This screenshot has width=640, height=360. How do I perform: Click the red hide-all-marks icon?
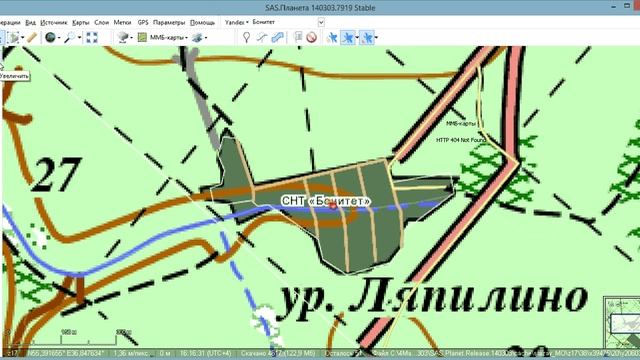[311, 38]
